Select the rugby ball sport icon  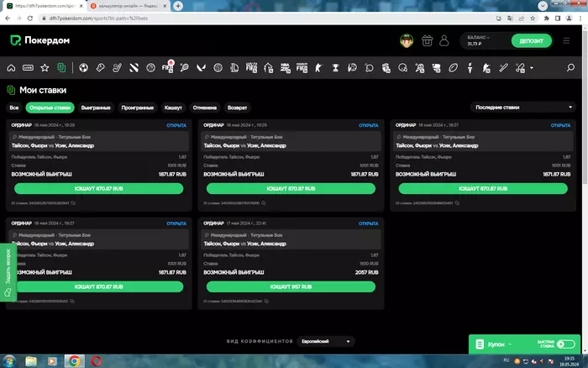[x=453, y=68]
